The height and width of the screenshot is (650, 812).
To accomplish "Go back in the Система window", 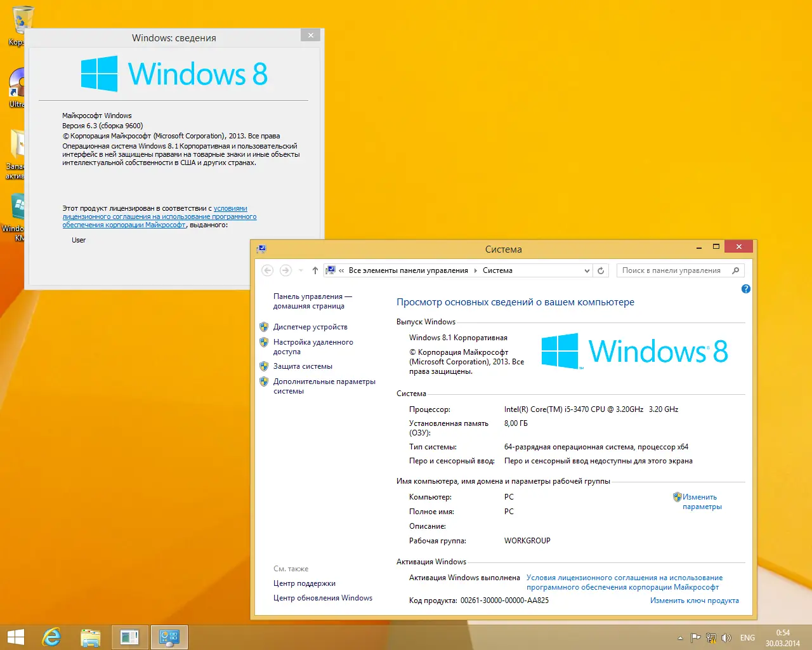I will point(268,270).
